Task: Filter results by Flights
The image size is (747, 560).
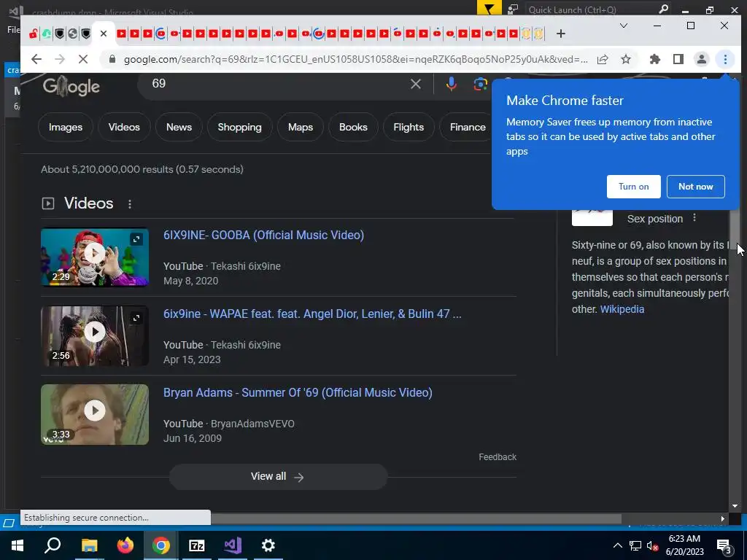Action: [409, 127]
